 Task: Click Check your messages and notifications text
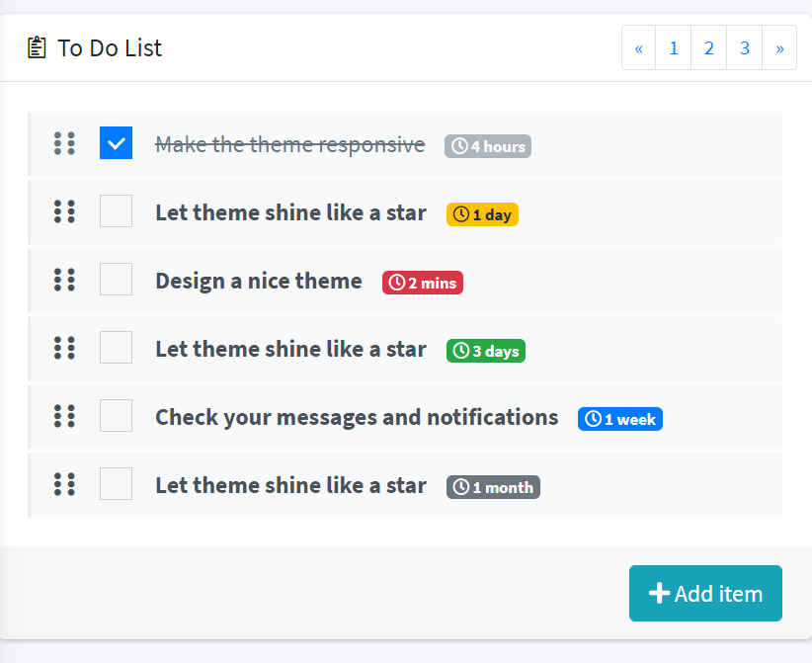point(357,418)
